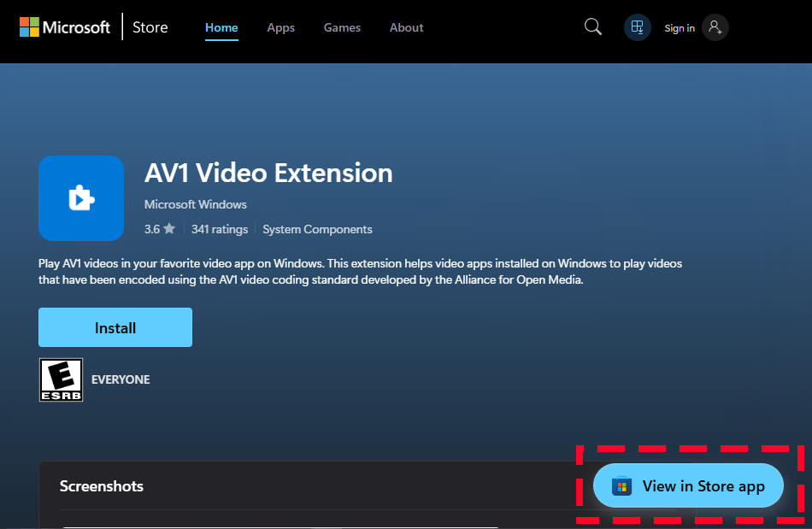Open the About tab
Image resolution: width=812 pixels, height=529 pixels.
(x=406, y=27)
